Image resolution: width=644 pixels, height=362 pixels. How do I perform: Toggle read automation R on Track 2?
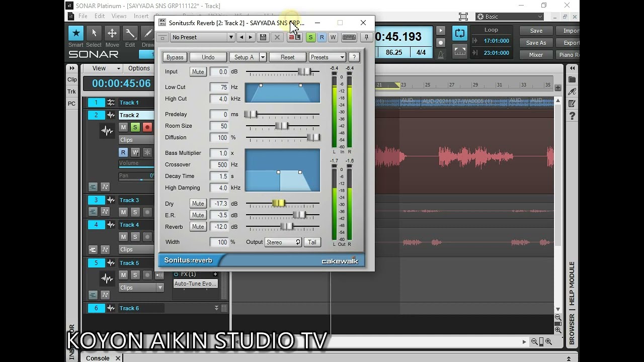[x=123, y=152]
